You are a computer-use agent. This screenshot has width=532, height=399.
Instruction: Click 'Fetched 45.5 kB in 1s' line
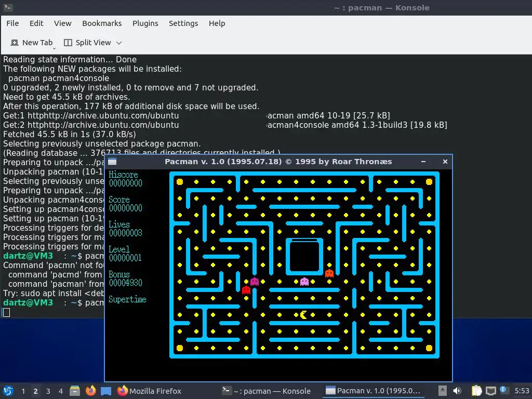tap(70, 135)
